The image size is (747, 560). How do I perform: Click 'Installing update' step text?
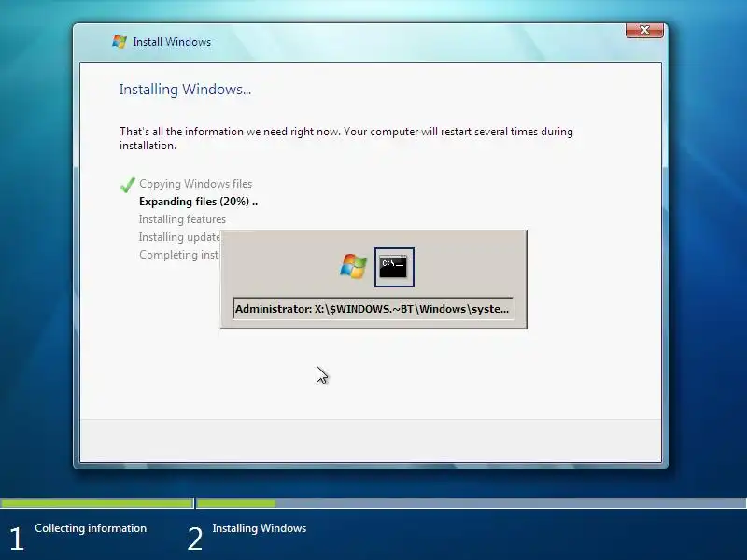(x=179, y=237)
